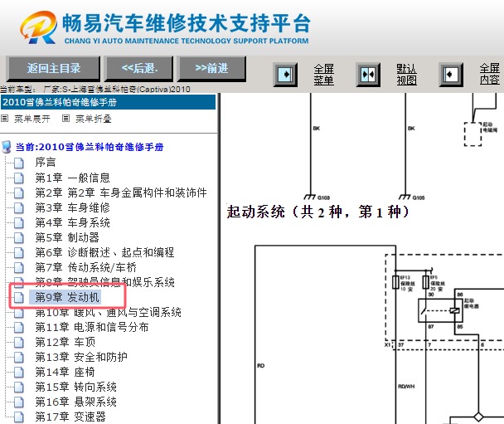Click the default view split icon
Image resolution: width=504 pixels, height=424 pixels.
368,75
